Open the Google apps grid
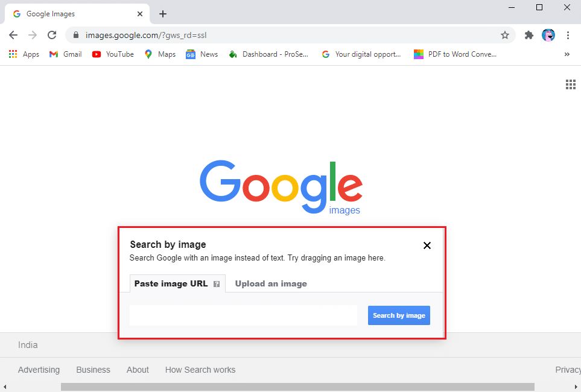Viewport: 581px width, 392px height. click(570, 84)
